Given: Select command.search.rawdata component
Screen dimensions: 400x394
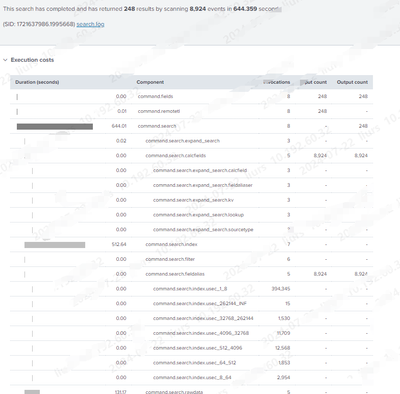Looking at the screenshot, I should coord(174,392).
